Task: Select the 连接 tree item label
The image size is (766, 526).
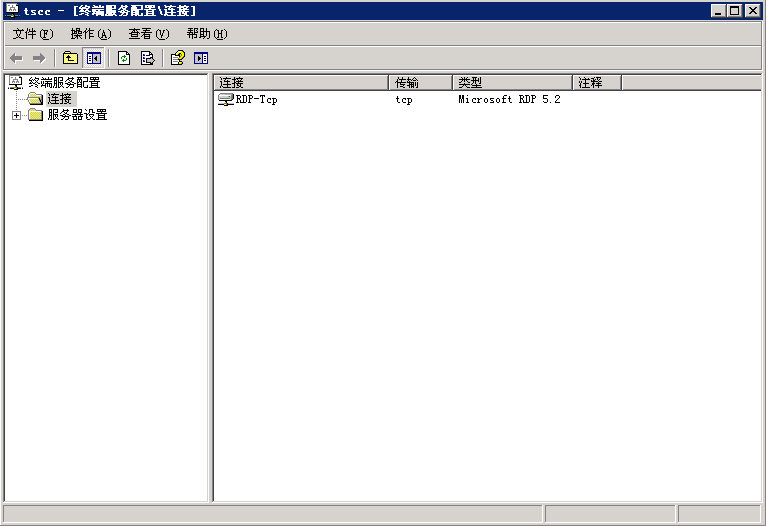Action: tap(60, 99)
